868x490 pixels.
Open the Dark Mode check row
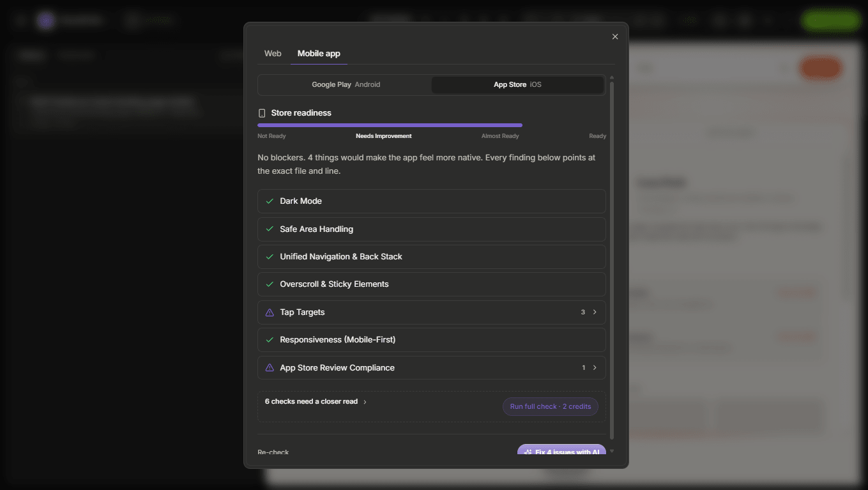tap(432, 201)
